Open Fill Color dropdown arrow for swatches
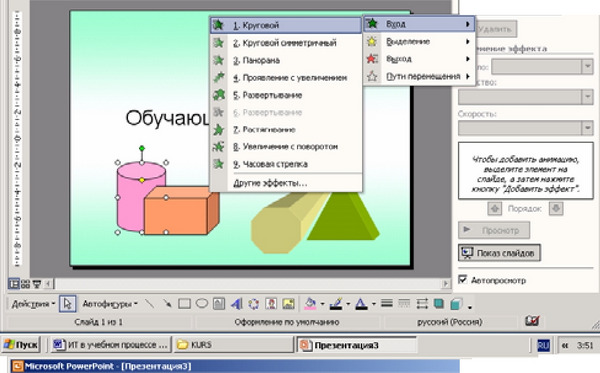Screen dimensions: 600x373 coord(322,304)
